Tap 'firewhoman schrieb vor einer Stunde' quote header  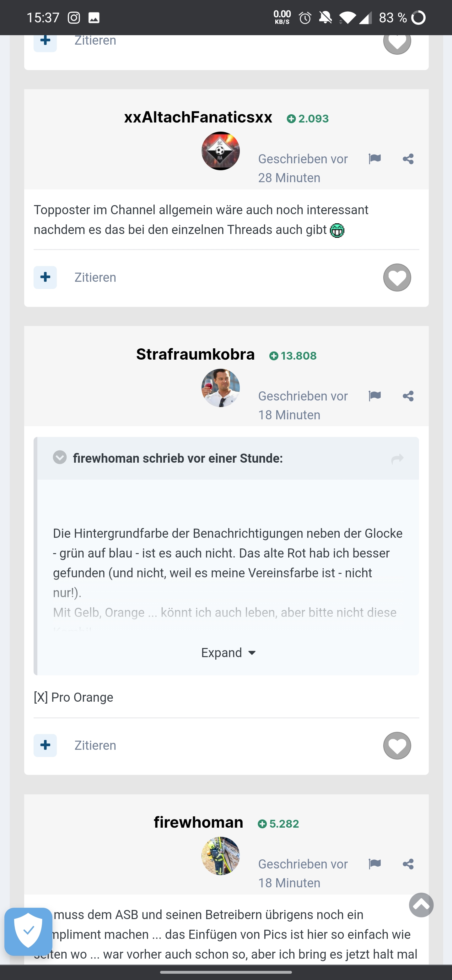[178, 458]
